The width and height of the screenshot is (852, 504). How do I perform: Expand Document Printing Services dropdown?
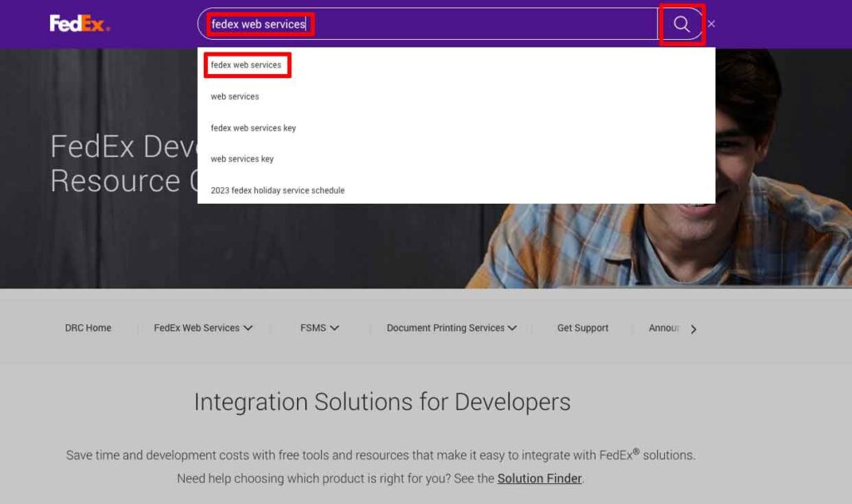point(452,328)
